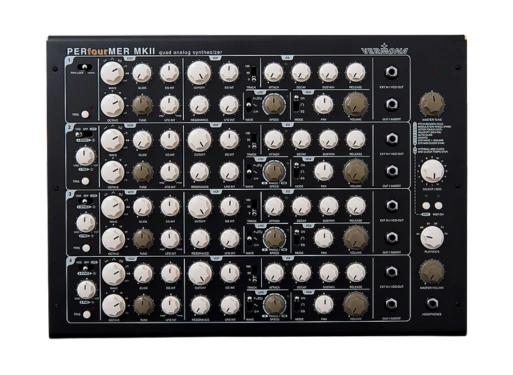513x375 pixels.
Task: Click the Master Tune knob
Action: click(x=432, y=103)
